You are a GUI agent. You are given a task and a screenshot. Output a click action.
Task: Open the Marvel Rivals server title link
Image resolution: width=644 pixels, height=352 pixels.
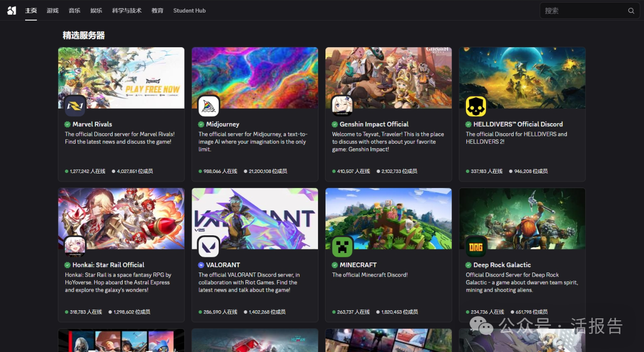point(92,124)
